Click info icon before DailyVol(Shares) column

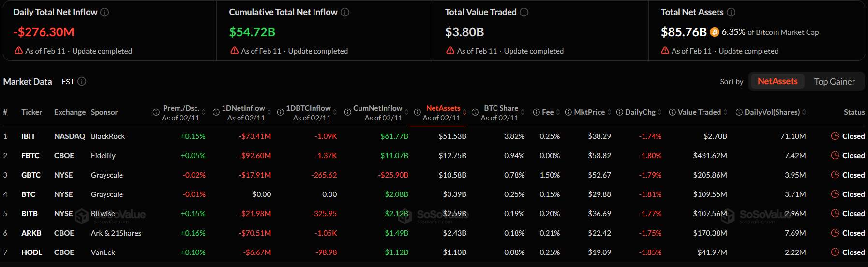tap(739, 112)
